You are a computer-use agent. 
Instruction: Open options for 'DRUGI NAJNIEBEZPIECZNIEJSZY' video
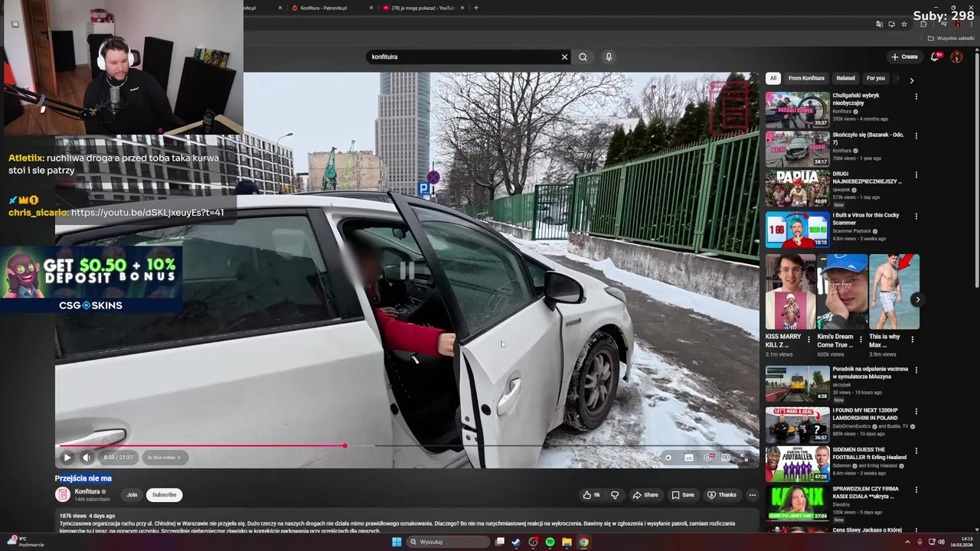click(916, 175)
